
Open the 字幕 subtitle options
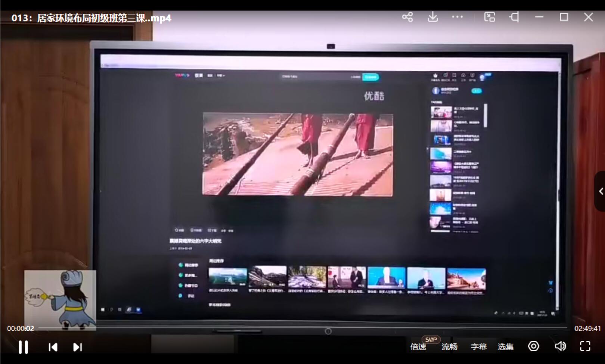click(x=478, y=347)
